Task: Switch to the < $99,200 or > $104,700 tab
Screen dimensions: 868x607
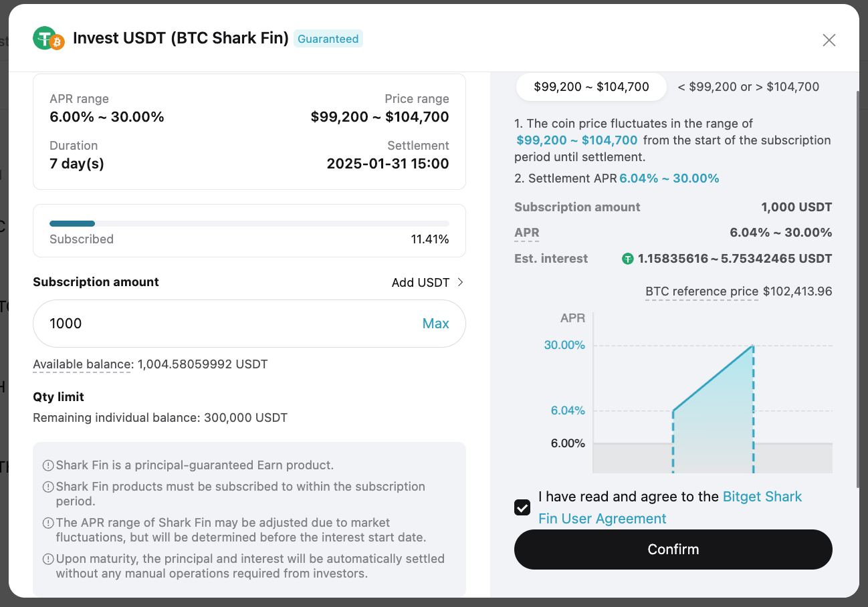Action: click(748, 87)
